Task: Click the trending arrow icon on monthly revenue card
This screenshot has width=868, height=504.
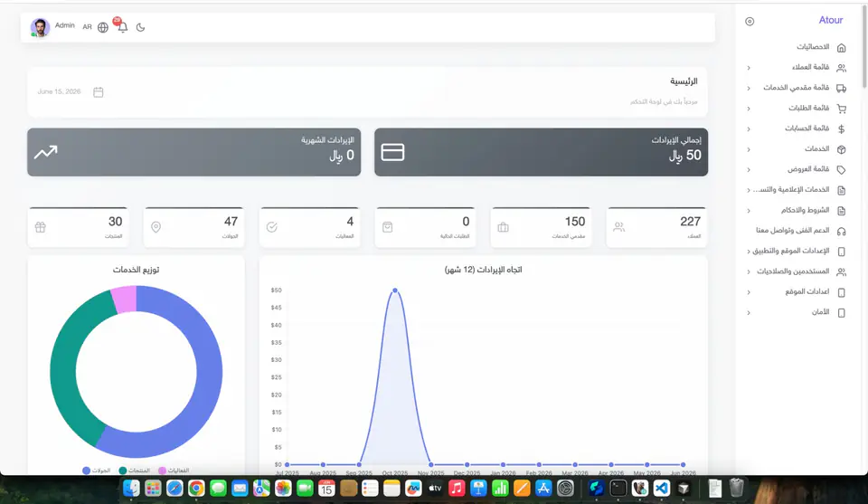Action: (x=45, y=152)
